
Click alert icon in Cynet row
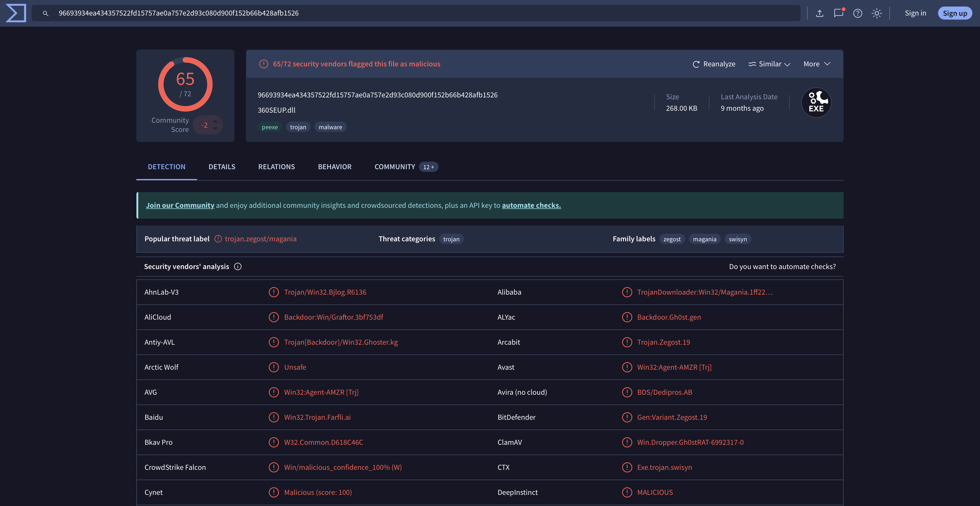click(x=274, y=492)
